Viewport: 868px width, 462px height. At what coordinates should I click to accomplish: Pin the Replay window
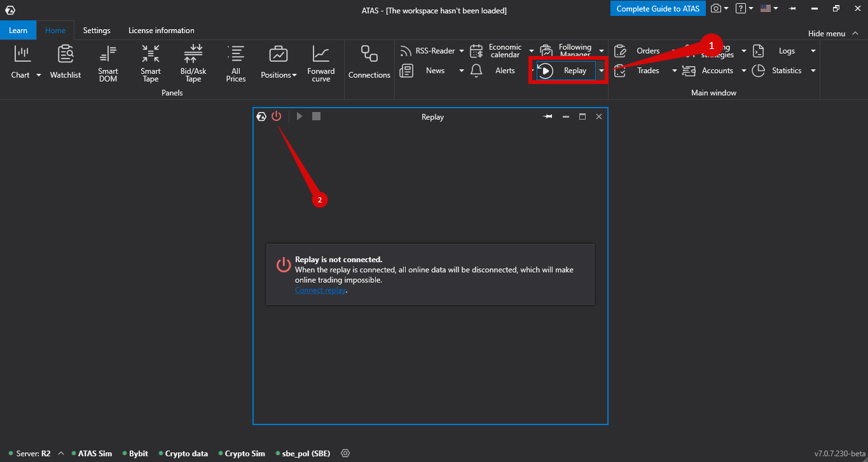(548, 117)
